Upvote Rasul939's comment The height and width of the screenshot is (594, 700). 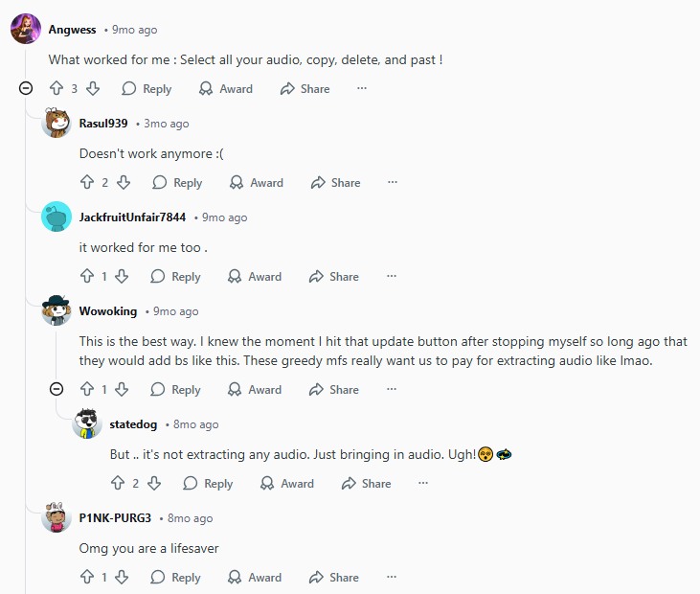pos(87,183)
